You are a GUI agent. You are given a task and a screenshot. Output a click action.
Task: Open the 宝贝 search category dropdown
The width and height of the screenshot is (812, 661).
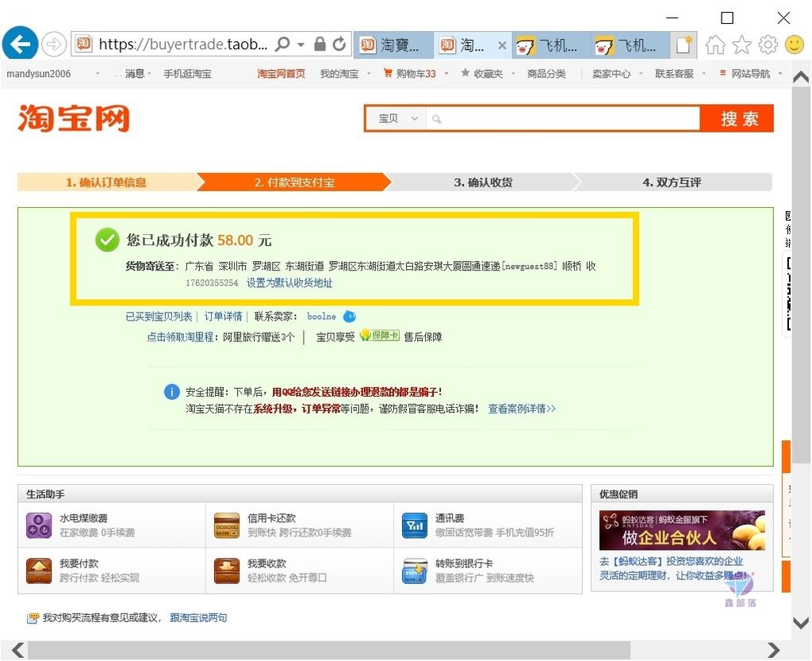tap(397, 118)
